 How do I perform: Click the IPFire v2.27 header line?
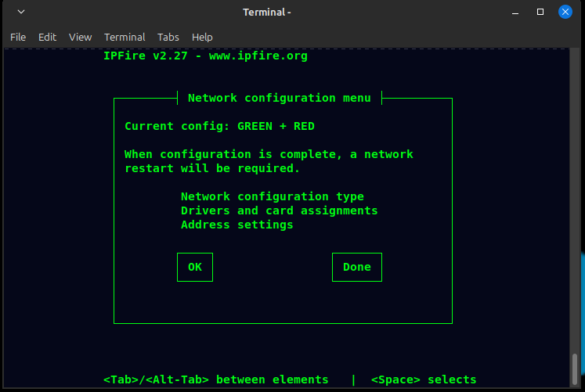205,56
